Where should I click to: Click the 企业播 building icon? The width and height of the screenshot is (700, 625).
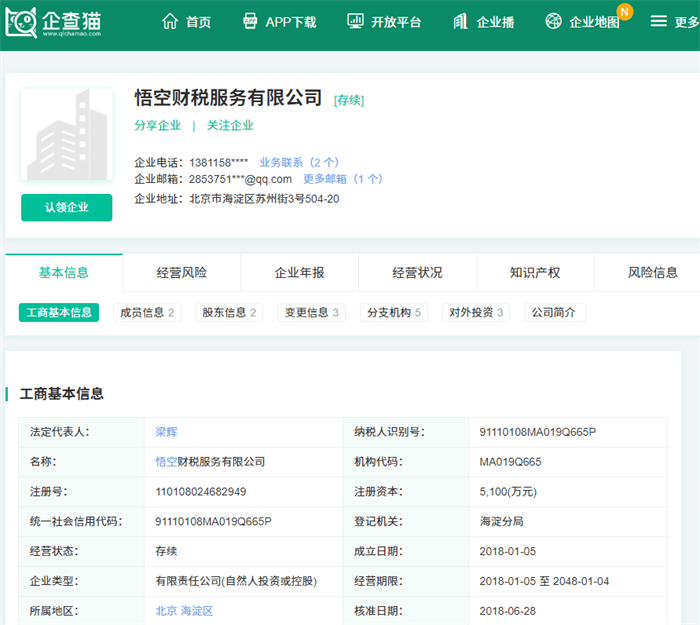tap(460, 21)
